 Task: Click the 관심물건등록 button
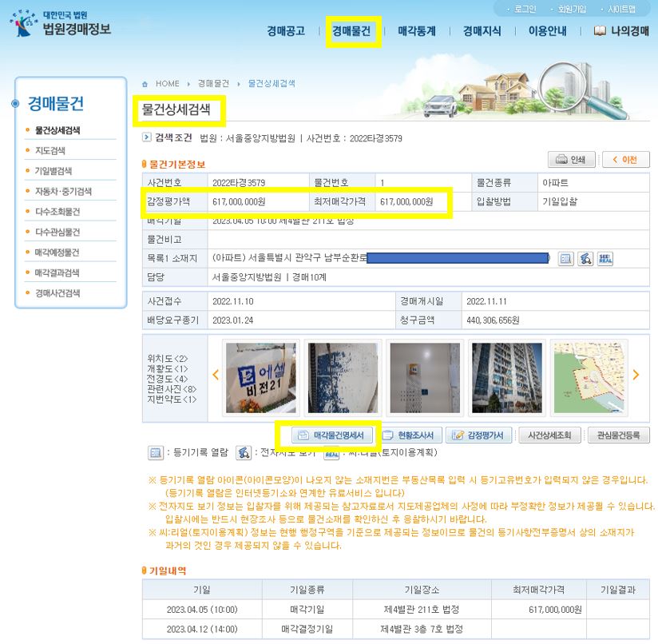click(x=618, y=435)
